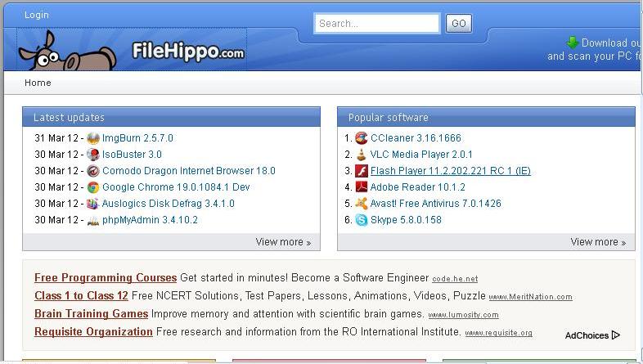Open VLC Media Player 2.0.1 link

tap(421, 155)
